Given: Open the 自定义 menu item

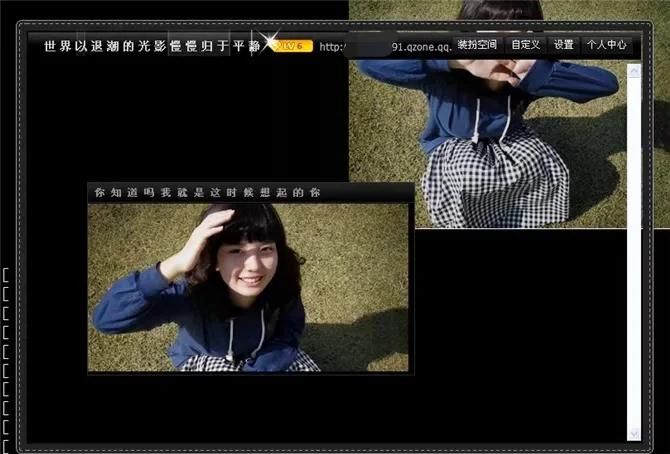Looking at the screenshot, I should click(x=525, y=45).
